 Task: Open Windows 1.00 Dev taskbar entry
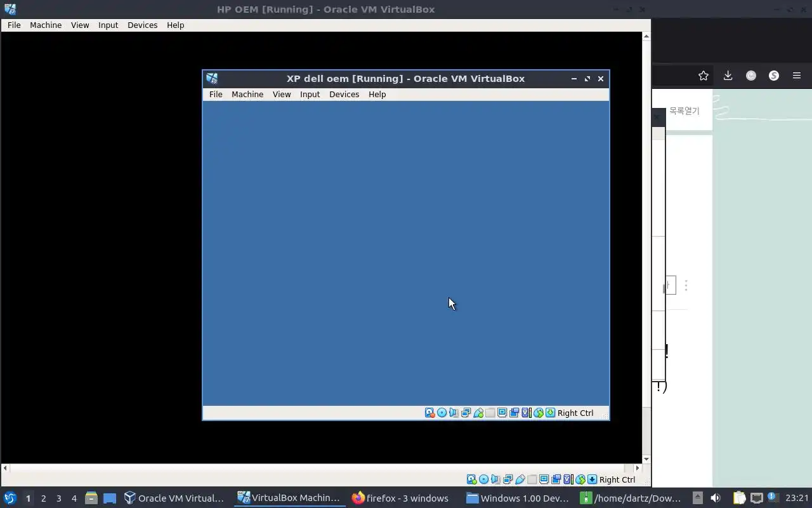(517, 498)
